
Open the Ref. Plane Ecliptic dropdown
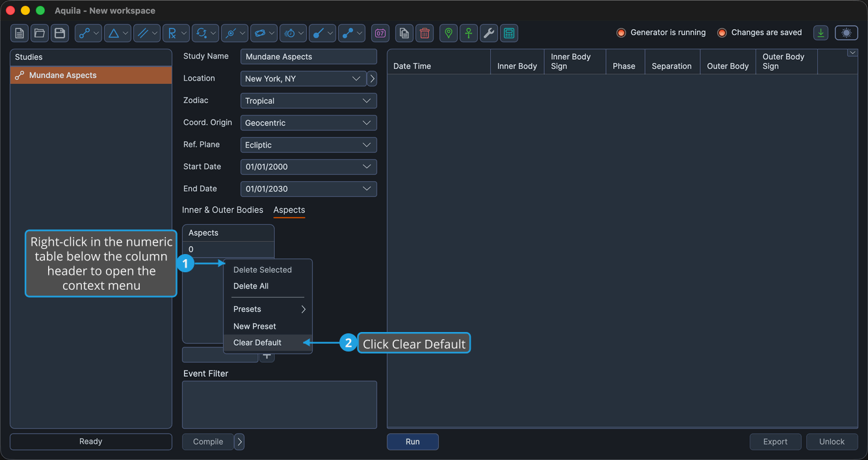(x=309, y=145)
